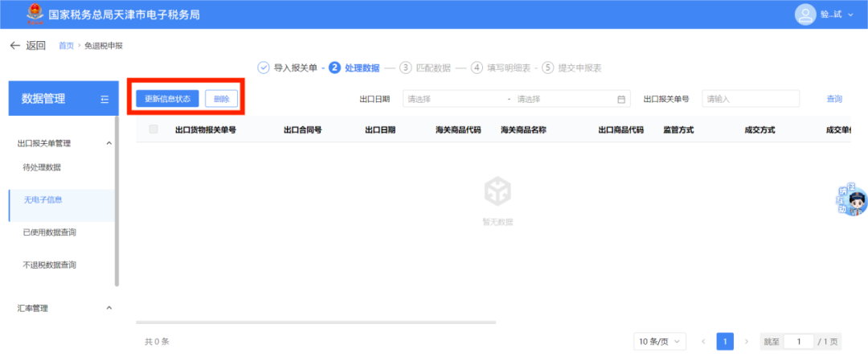Go to previous page arrow
Viewport: 868px width, 357px height.
coord(703,342)
